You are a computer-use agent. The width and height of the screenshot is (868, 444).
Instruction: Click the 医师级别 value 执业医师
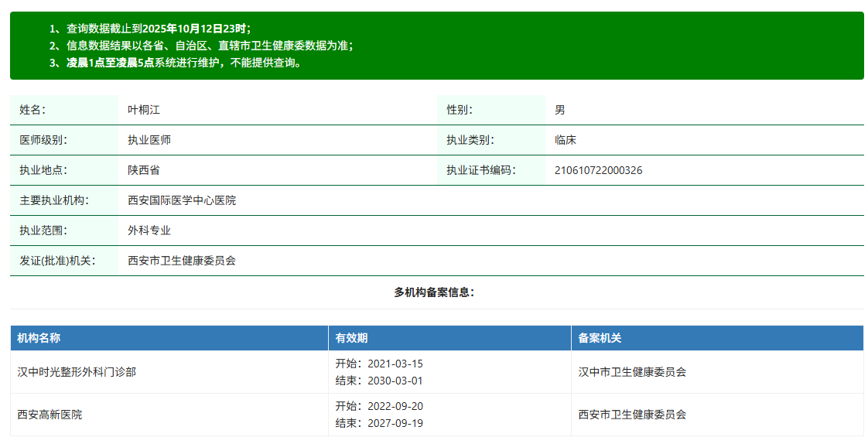(149, 140)
